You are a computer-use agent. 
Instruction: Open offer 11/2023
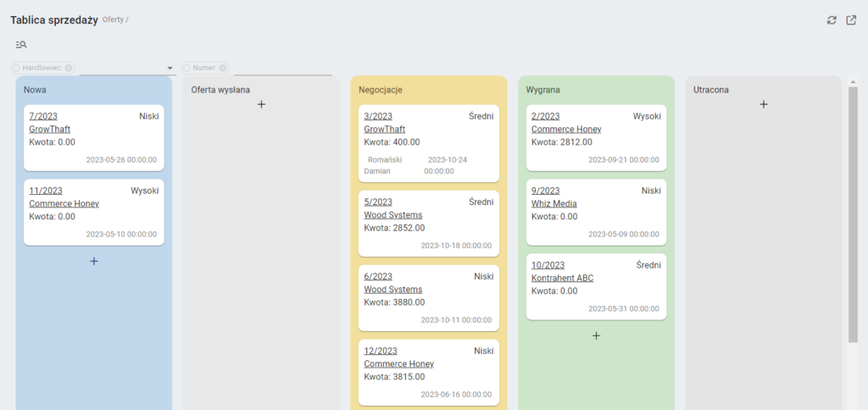pos(46,191)
